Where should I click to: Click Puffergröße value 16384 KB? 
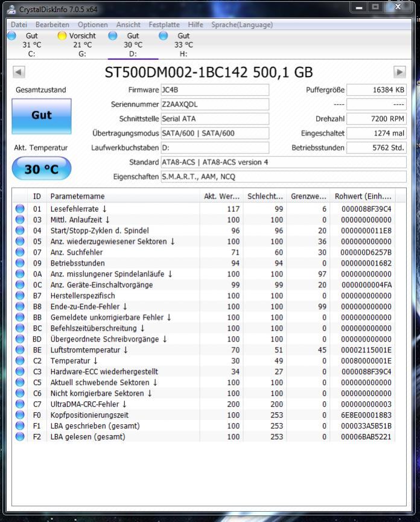(377, 90)
